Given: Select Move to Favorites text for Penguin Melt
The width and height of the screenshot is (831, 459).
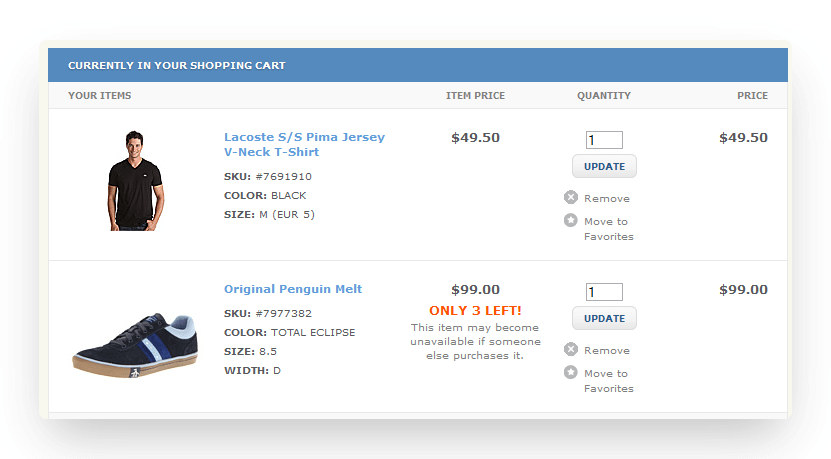Looking at the screenshot, I should pyautogui.click(x=608, y=381).
